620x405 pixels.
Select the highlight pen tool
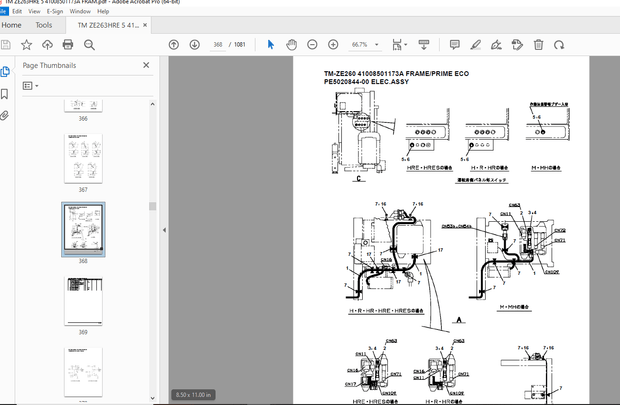(x=475, y=45)
